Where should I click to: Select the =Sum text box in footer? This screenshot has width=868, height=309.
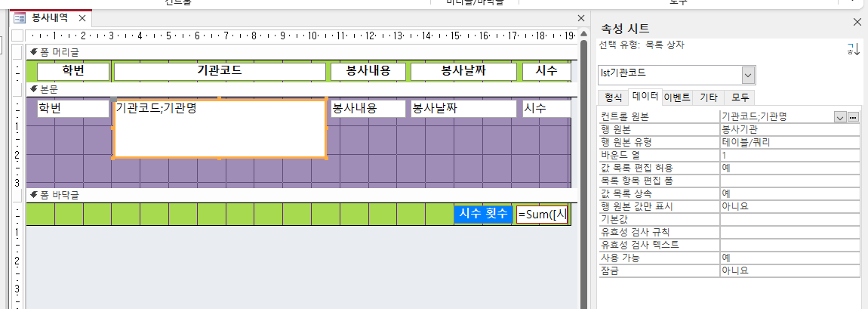click(541, 215)
